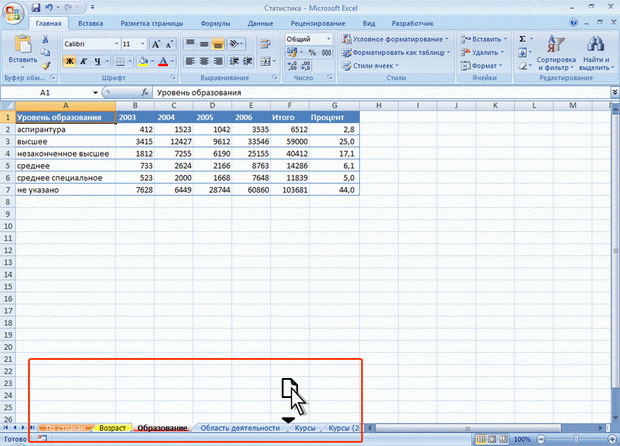Screen dimensions: 620x446
Task: Cut selection with the scissors icon
Action: [x=45, y=39]
